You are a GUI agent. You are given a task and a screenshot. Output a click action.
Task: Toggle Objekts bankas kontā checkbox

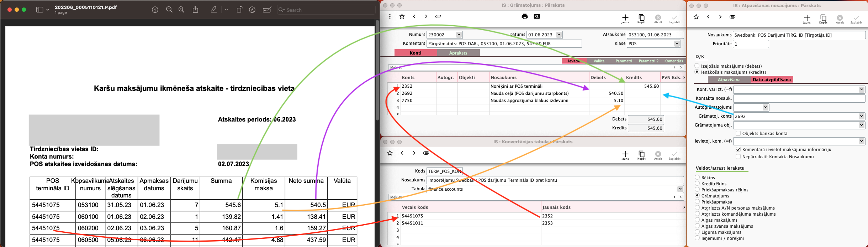click(x=738, y=133)
